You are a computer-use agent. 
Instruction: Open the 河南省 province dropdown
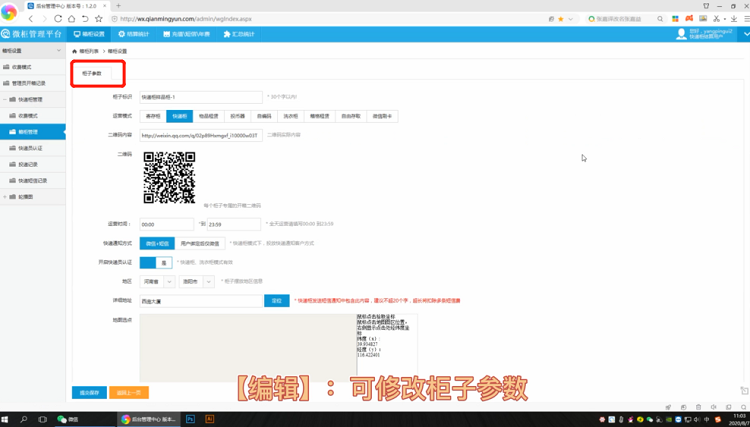pos(157,282)
